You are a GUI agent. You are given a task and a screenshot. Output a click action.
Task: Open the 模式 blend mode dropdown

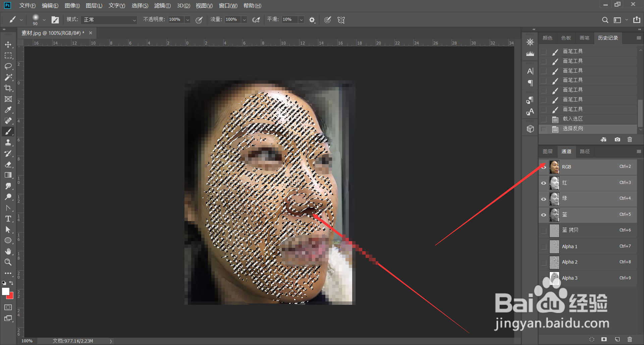109,20
